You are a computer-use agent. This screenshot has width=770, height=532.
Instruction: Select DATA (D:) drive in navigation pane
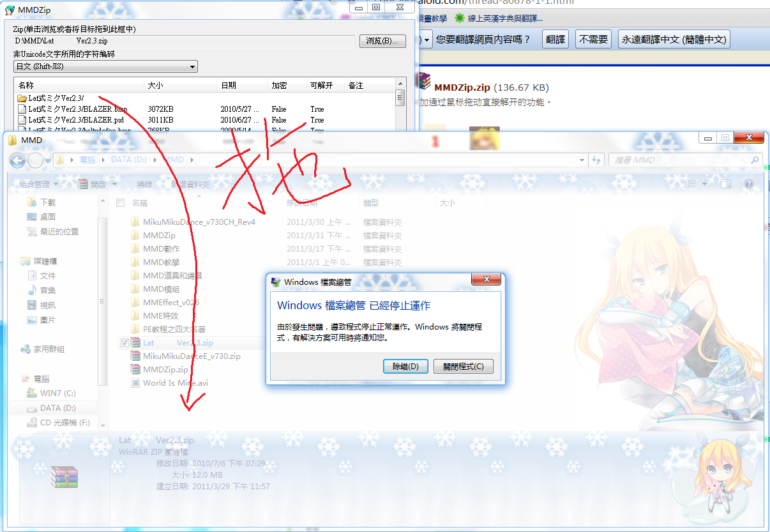(52, 407)
